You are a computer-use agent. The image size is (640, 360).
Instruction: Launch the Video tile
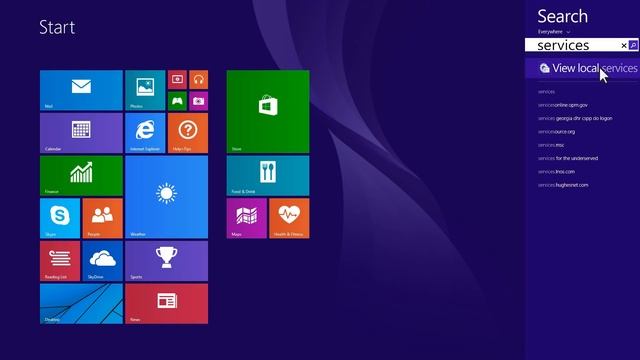pyautogui.click(x=177, y=80)
